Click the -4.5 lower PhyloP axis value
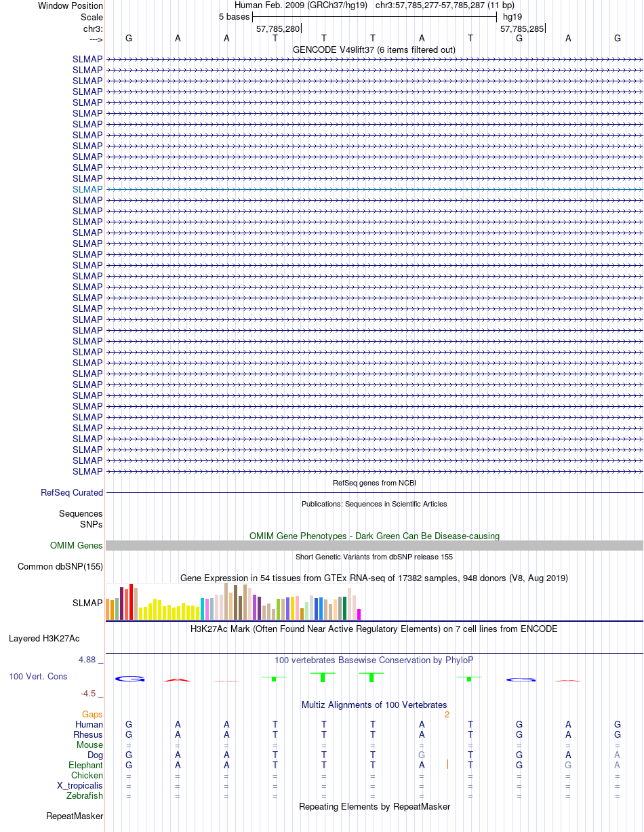The width and height of the screenshot is (644, 832). (89, 693)
